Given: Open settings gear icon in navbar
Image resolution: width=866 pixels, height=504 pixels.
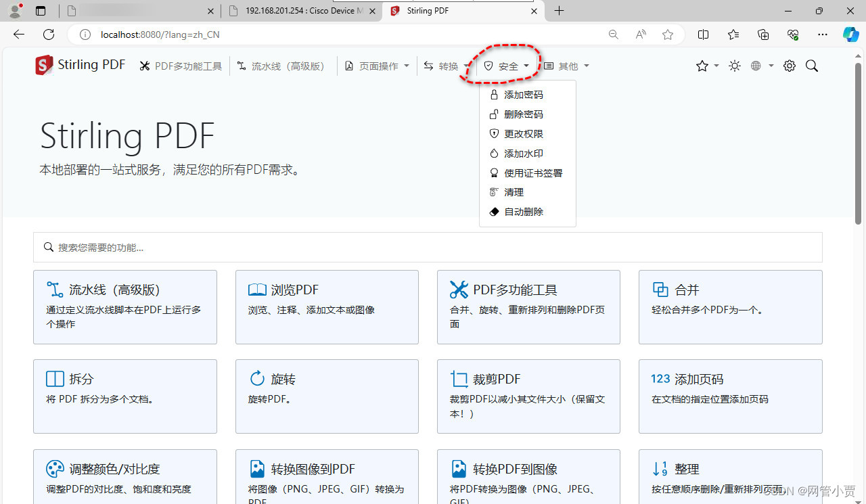Looking at the screenshot, I should [789, 66].
